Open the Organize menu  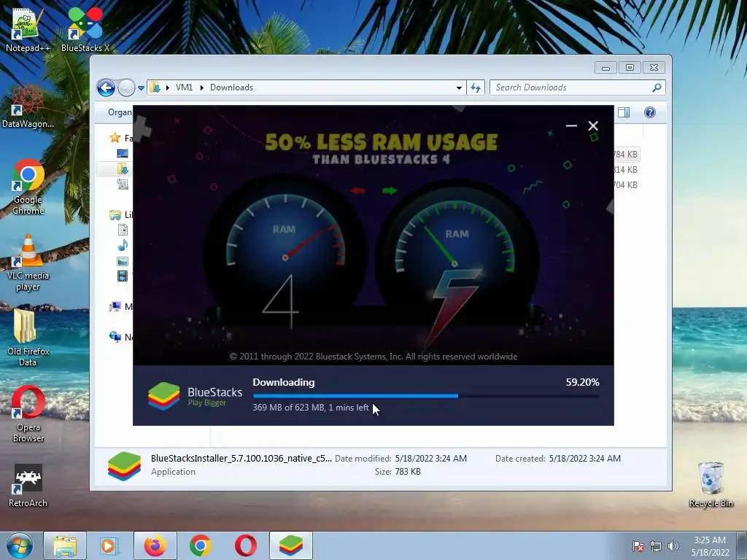120,112
